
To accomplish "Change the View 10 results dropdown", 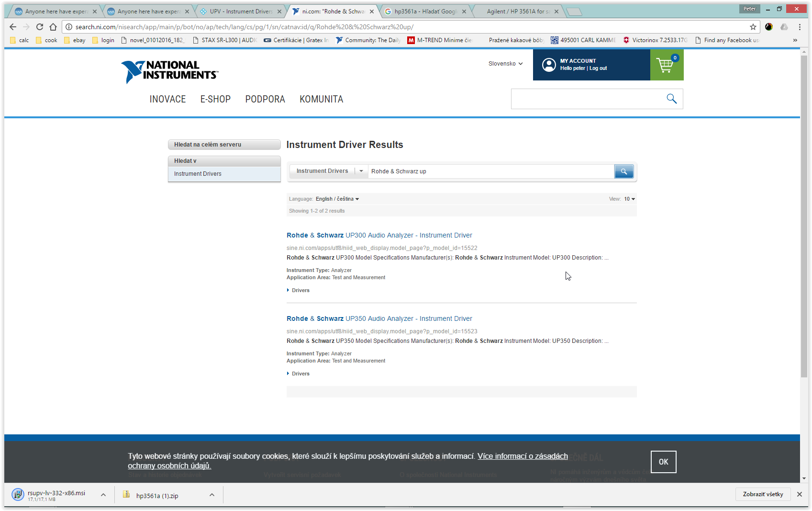I will [630, 199].
